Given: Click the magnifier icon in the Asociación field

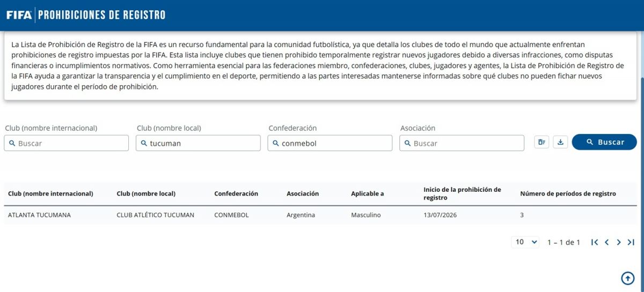Looking at the screenshot, I should [407, 143].
